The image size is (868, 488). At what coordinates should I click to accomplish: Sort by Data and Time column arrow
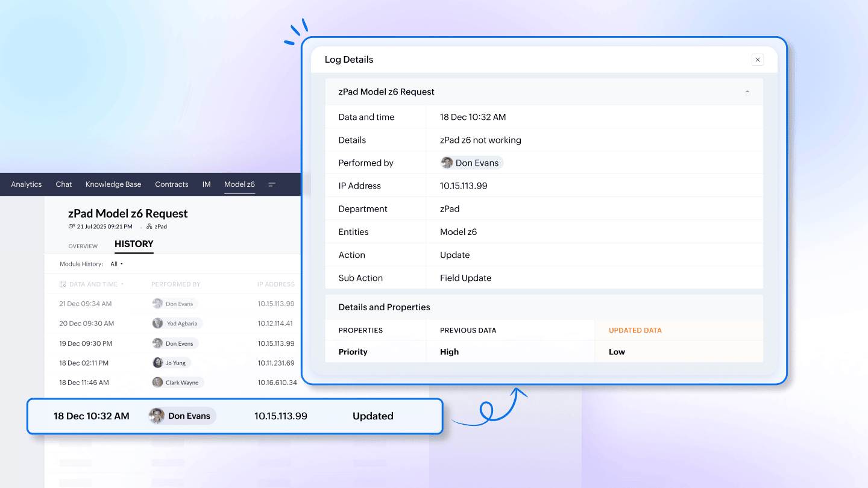point(122,284)
